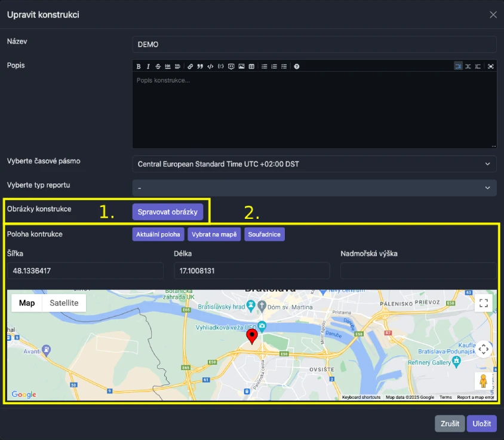The image size is (504, 440).
Task: Toggle bold formatting in Popis editor
Action: pyautogui.click(x=139, y=66)
